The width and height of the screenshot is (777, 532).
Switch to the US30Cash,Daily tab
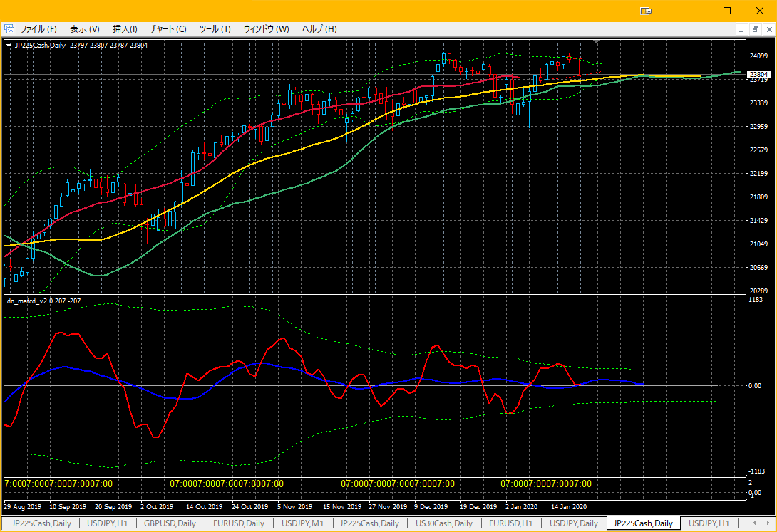tap(444, 523)
